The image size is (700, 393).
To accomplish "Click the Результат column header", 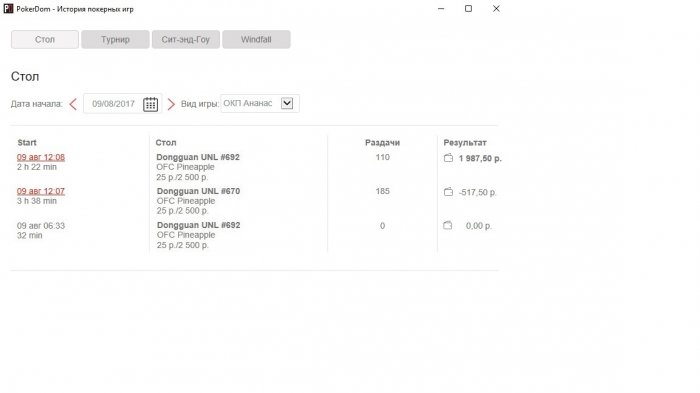I will (x=465, y=142).
